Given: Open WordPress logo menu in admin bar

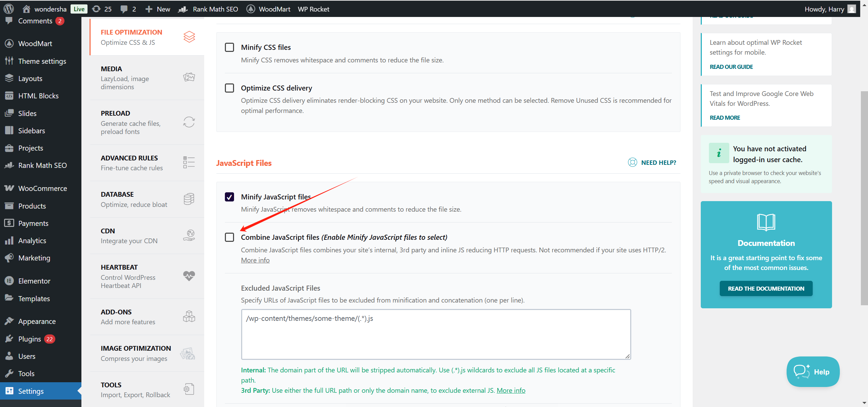Looking at the screenshot, I should (8, 9).
